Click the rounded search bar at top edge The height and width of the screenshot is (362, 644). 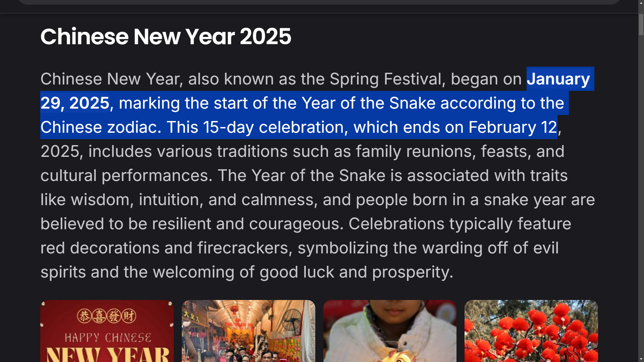(319, 2)
